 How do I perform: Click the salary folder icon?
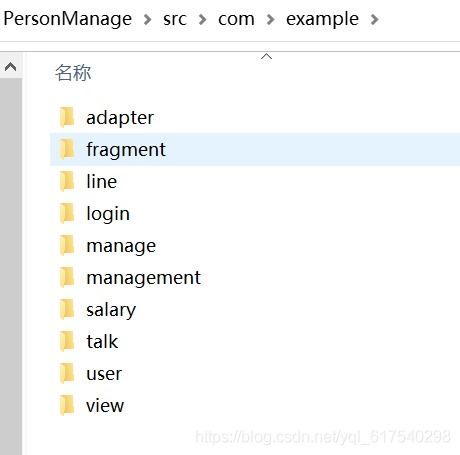pyautogui.click(x=67, y=309)
